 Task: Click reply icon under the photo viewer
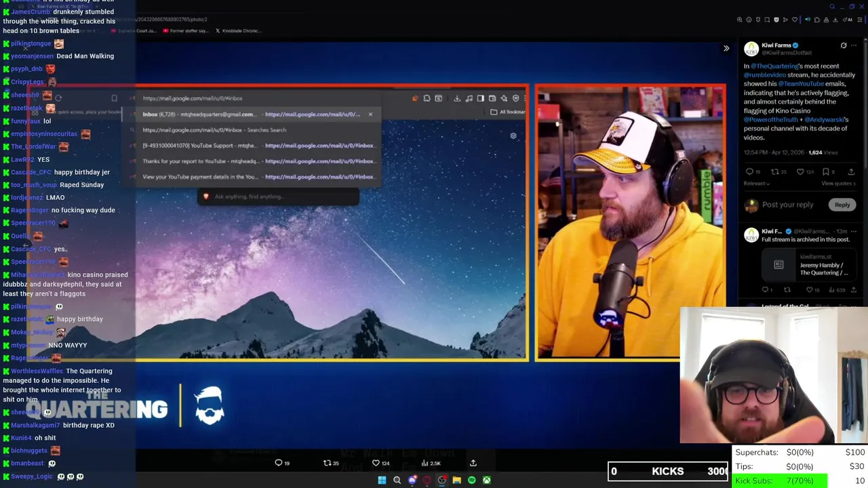[x=278, y=463]
